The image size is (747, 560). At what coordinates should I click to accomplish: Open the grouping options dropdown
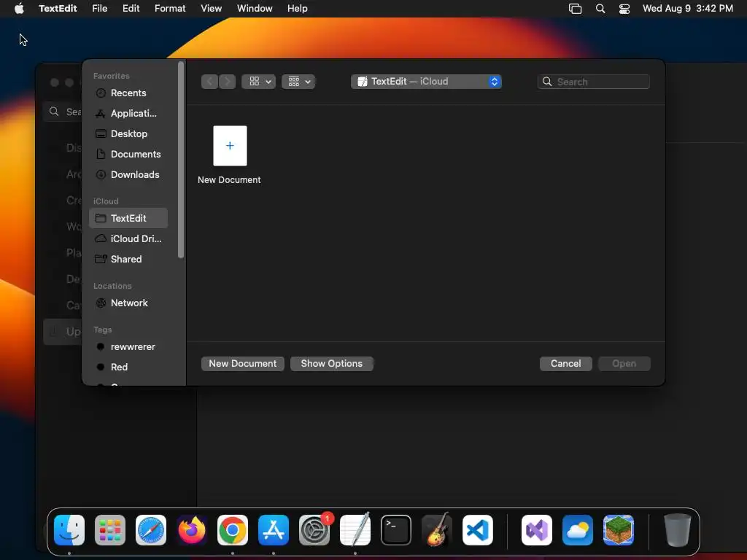(298, 82)
